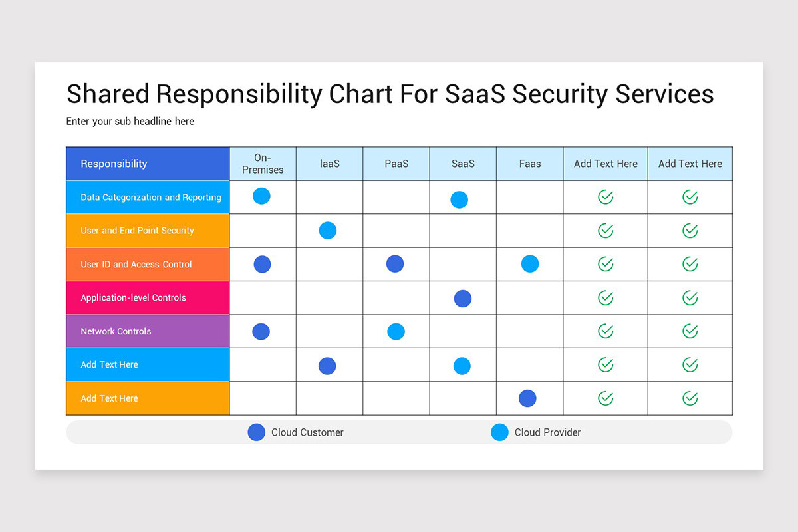Viewport: 798px width, 532px height.
Task: Click Data Categorization row's first checkmark
Action: tap(605, 197)
